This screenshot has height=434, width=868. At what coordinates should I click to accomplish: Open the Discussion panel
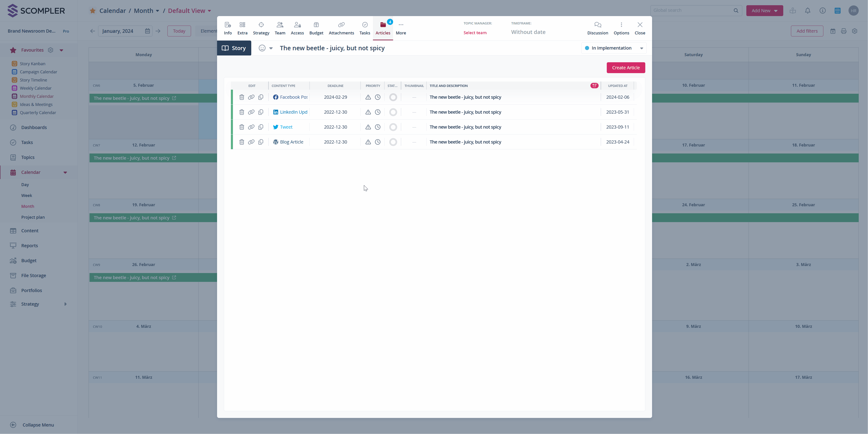click(x=597, y=28)
